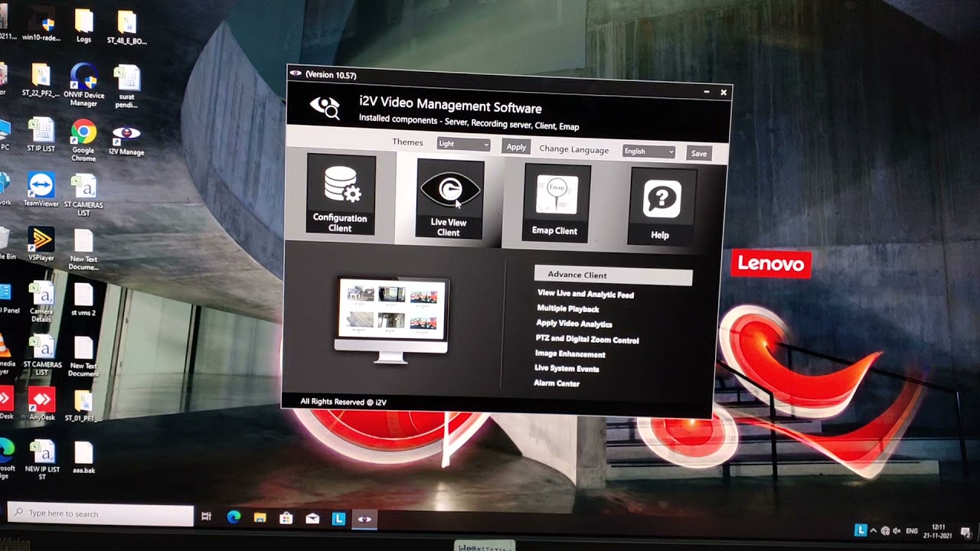Image resolution: width=980 pixels, height=551 pixels.
Task: Select the ST_48_E_BO... folder icon
Action: click(x=127, y=29)
